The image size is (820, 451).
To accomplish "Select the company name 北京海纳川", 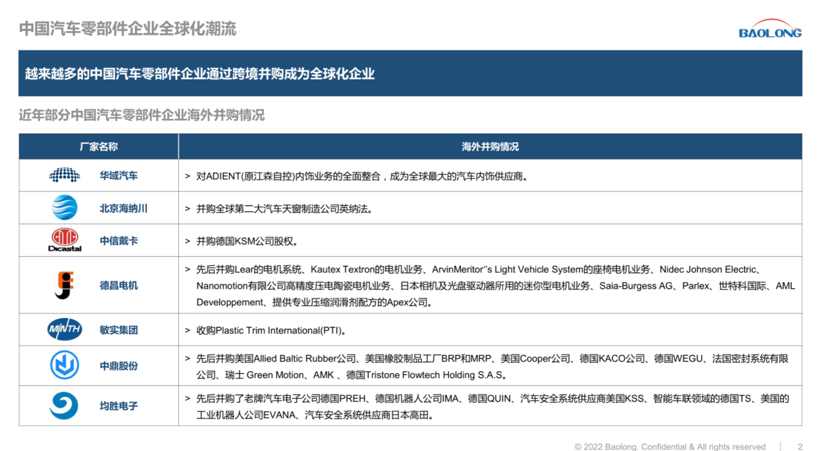I will (123, 208).
